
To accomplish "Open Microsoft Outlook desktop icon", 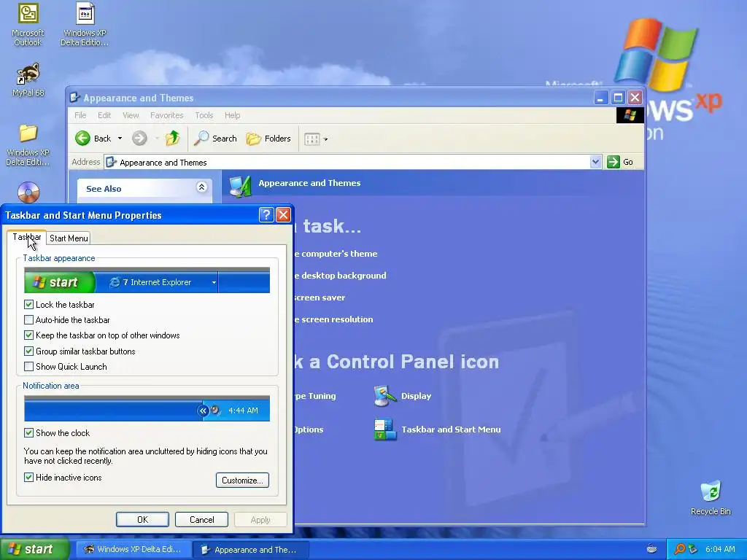I will coord(28,24).
